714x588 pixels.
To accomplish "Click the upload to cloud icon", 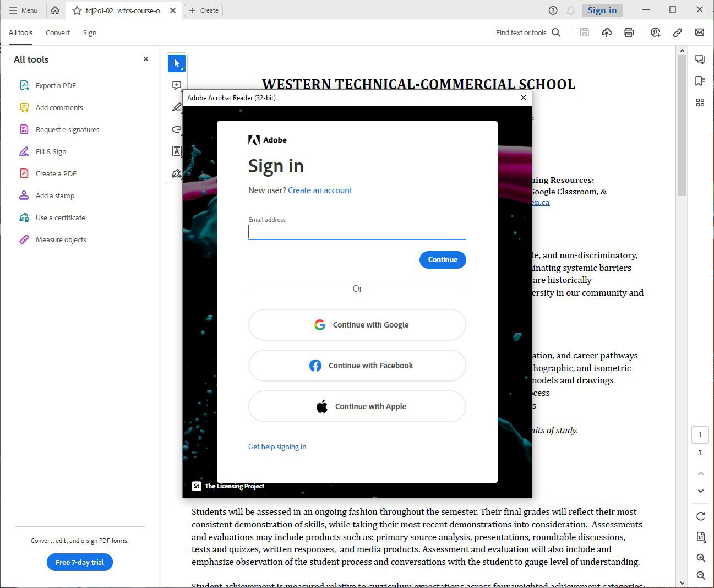I will pyautogui.click(x=606, y=32).
